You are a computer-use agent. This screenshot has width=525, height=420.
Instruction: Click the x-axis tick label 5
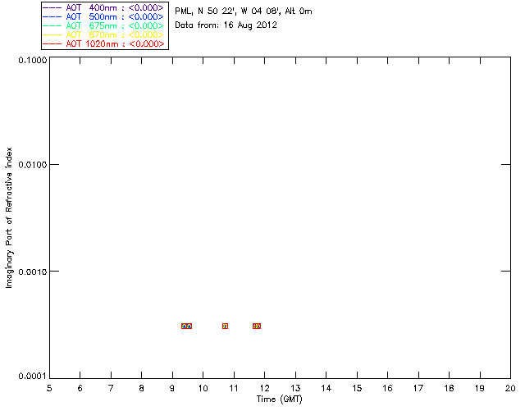[x=49, y=388]
